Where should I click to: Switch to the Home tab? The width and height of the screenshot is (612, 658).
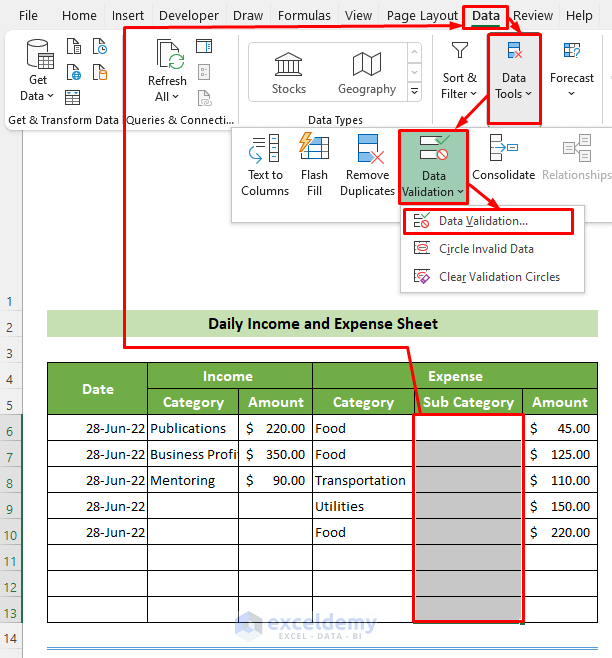(79, 16)
